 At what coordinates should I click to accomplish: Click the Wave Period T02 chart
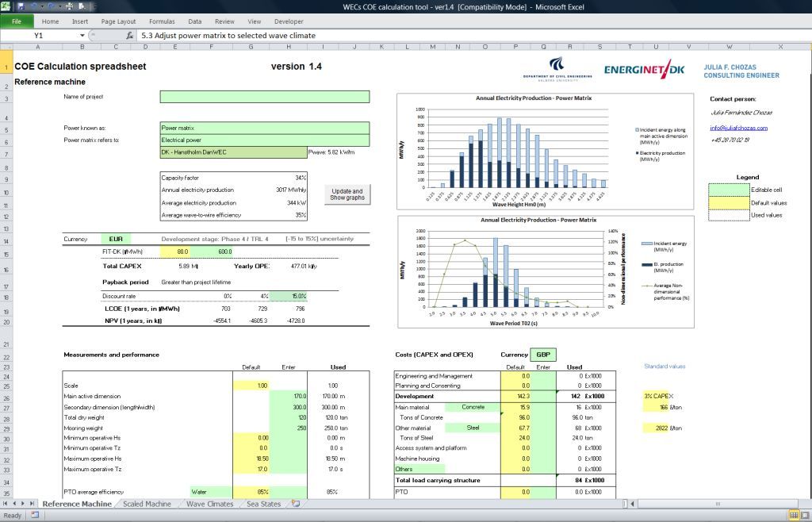coord(546,272)
